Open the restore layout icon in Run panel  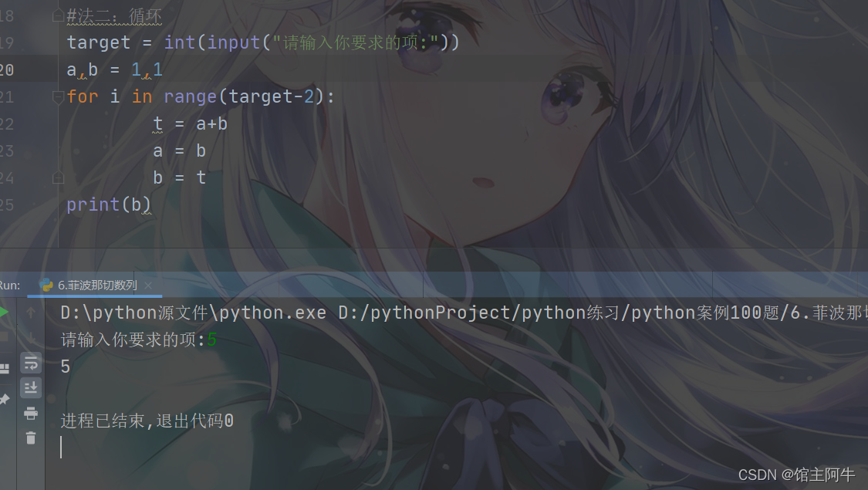point(5,367)
